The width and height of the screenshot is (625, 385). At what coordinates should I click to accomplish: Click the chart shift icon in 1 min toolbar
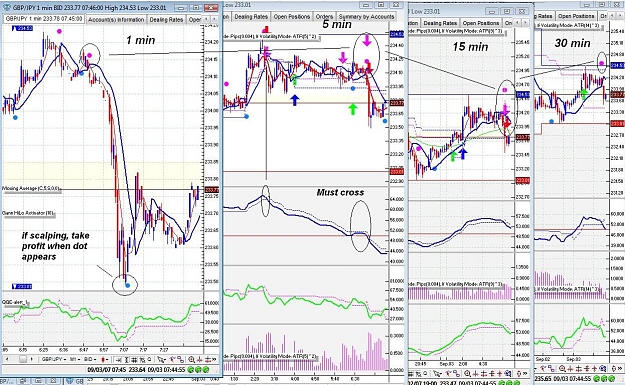coord(118,360)
